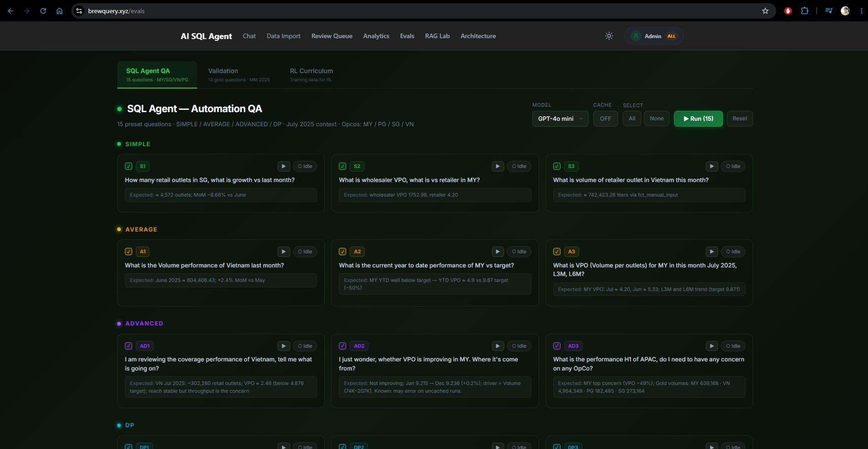Reload the page in the browser
The width and height of the screenshot is (868, 449).
coord(43,11)
